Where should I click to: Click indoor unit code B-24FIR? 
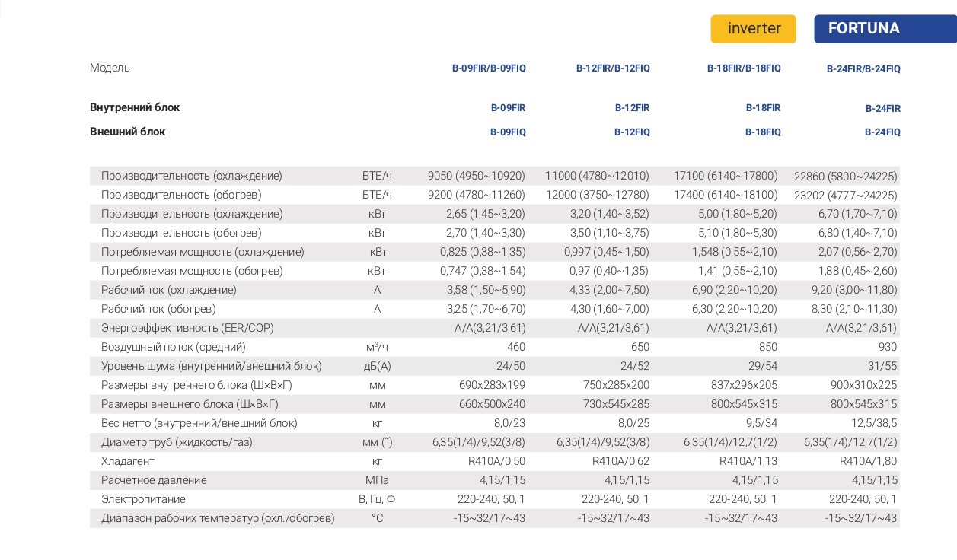pos(882,108)
